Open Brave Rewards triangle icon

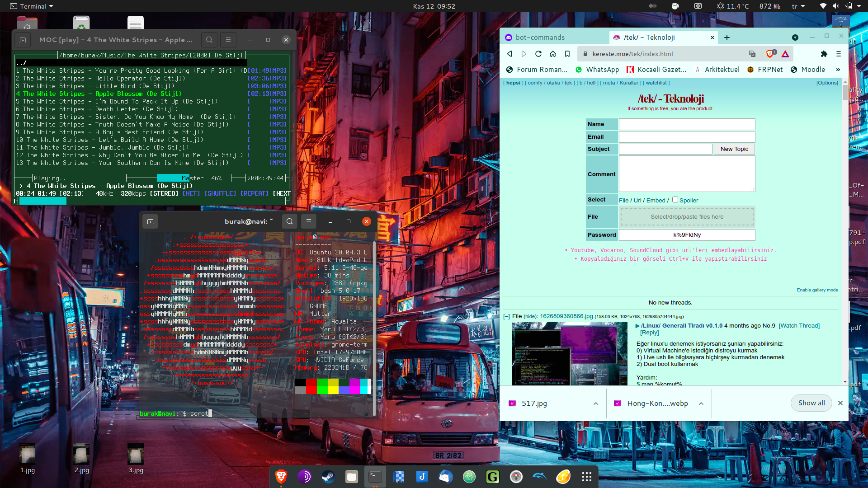coord(785,54)
